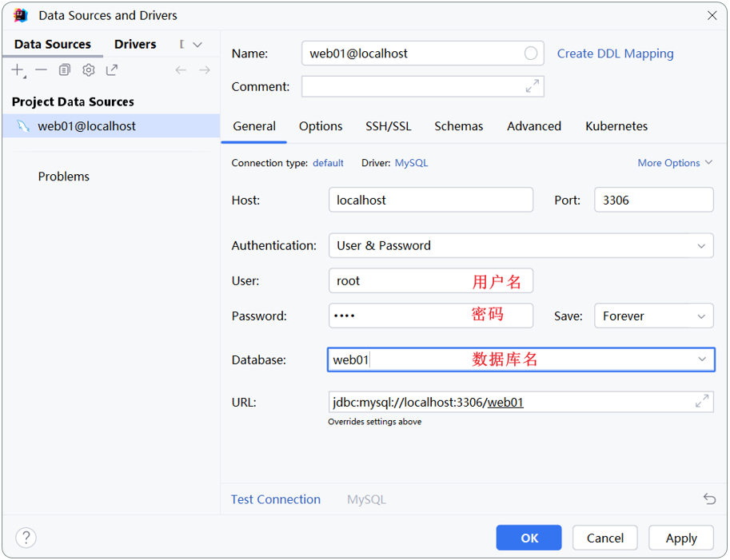The height and width of the screenshot is (560, 730).
Task: Switch to the Drivers tab
Action: click(135, 44)
